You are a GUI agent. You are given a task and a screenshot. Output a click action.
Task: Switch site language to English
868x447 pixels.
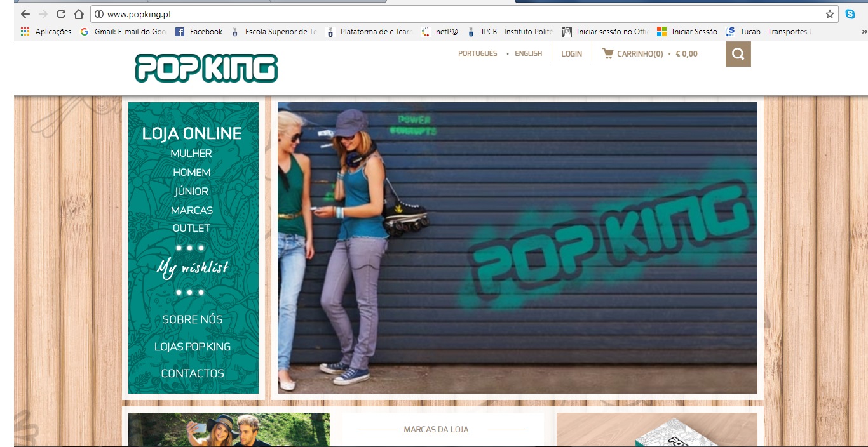click(x=528, y=53)
